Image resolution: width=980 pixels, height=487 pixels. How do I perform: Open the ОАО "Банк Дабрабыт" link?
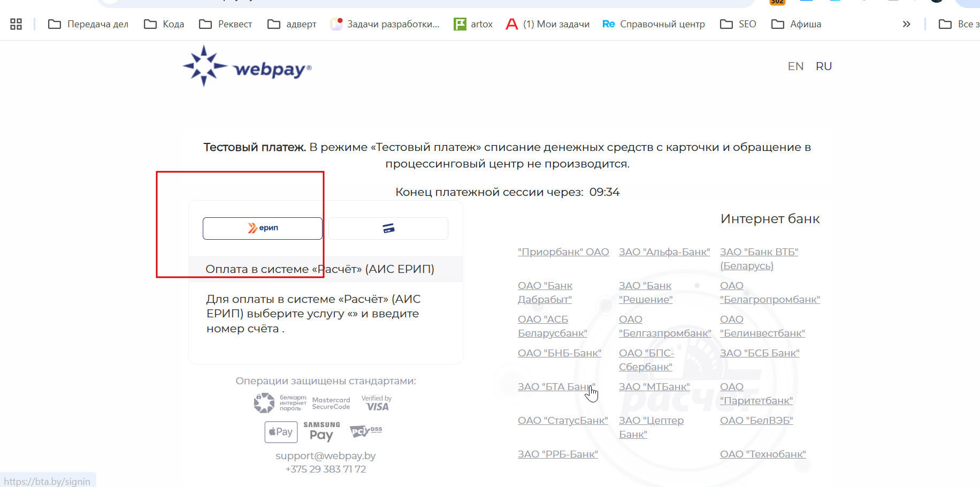point(545,293)
